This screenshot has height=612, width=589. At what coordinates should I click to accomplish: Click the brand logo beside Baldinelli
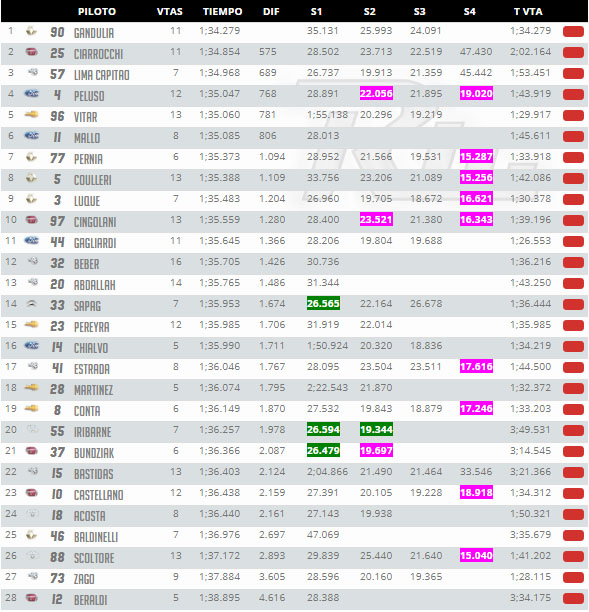point(31,535)
